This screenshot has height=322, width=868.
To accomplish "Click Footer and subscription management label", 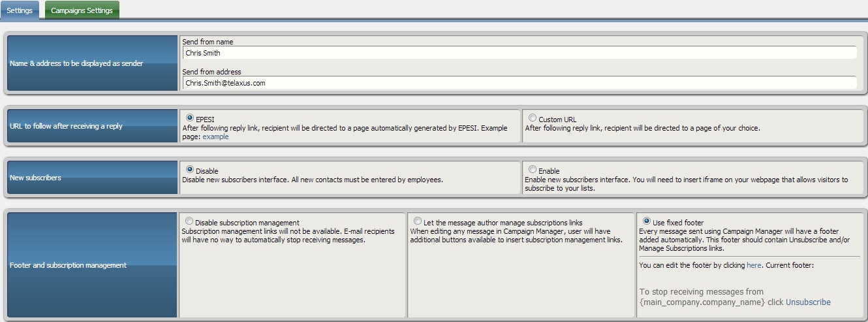I will pos(68,265).
